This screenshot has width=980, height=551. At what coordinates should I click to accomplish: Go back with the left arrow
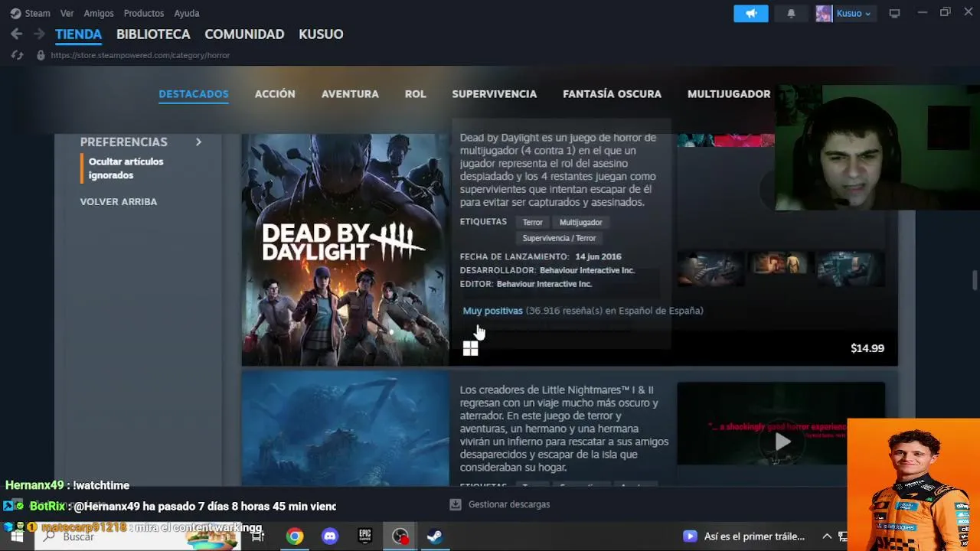point(17,34)
